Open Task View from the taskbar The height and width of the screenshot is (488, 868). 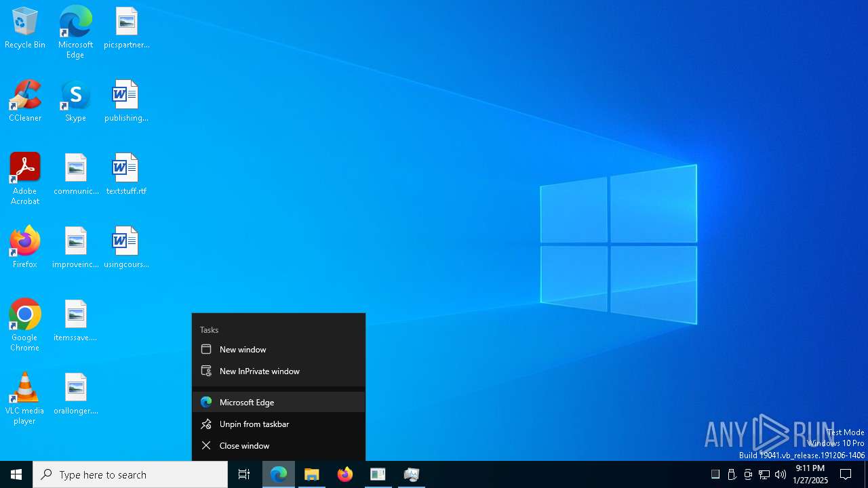(244, 474)
